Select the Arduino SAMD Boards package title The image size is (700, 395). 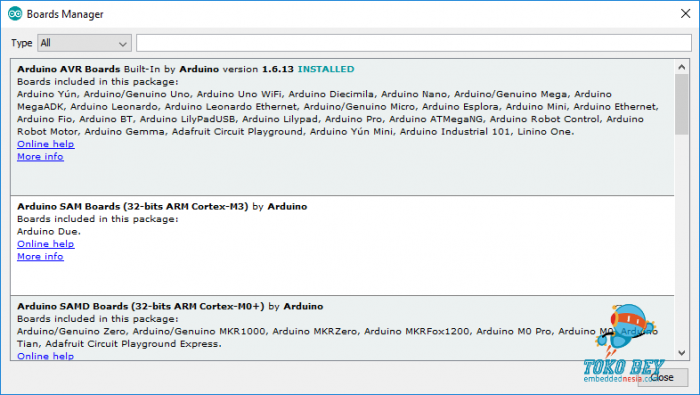141,307
